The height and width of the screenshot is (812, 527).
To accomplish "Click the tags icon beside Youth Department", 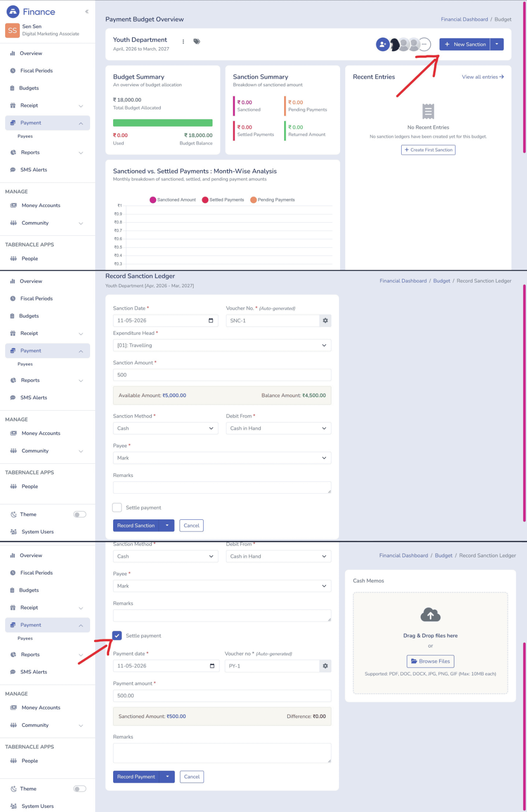I will point(196,41).
